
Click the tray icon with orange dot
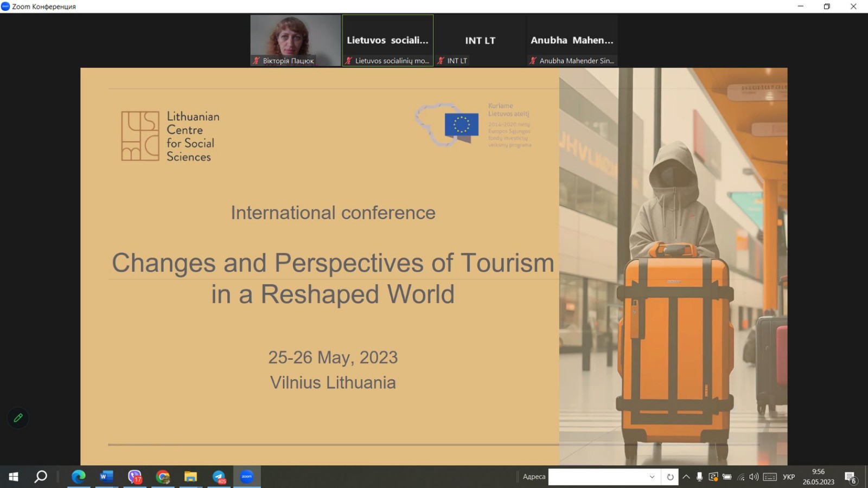pyautogui.click(x=713, y=477)
